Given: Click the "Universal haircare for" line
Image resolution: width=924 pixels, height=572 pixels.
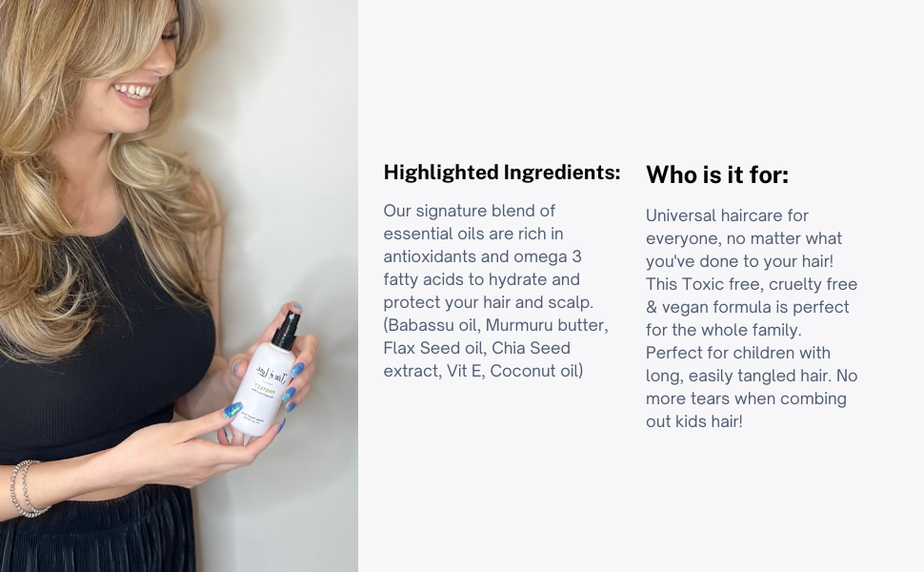Looking at the screenshot, I should (727, 215).
